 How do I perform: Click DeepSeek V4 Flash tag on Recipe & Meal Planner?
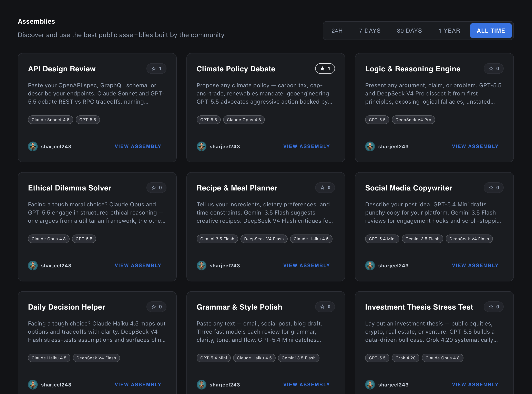coord(264,239)
